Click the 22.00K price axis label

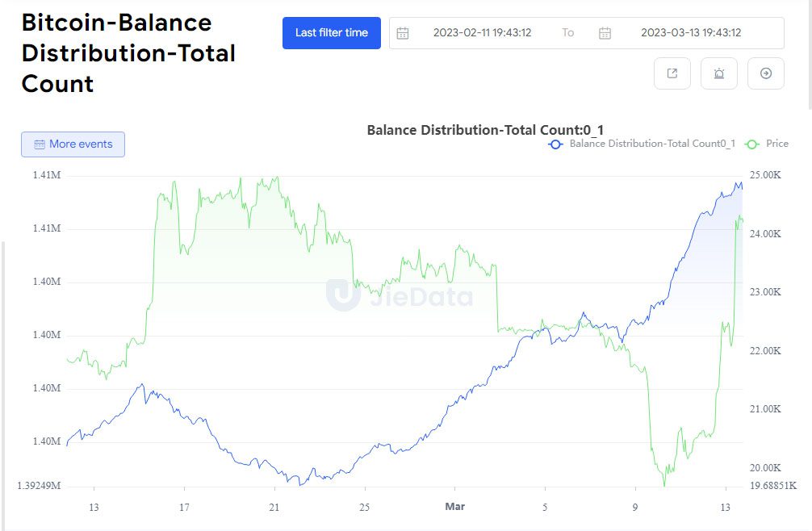[x=765, y=351]
